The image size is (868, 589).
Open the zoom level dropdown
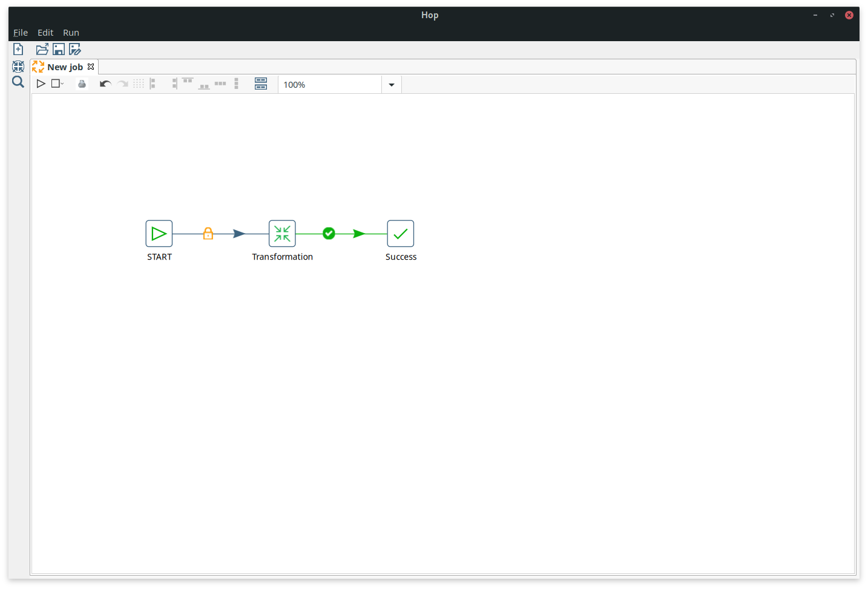(x=391, y=84)
